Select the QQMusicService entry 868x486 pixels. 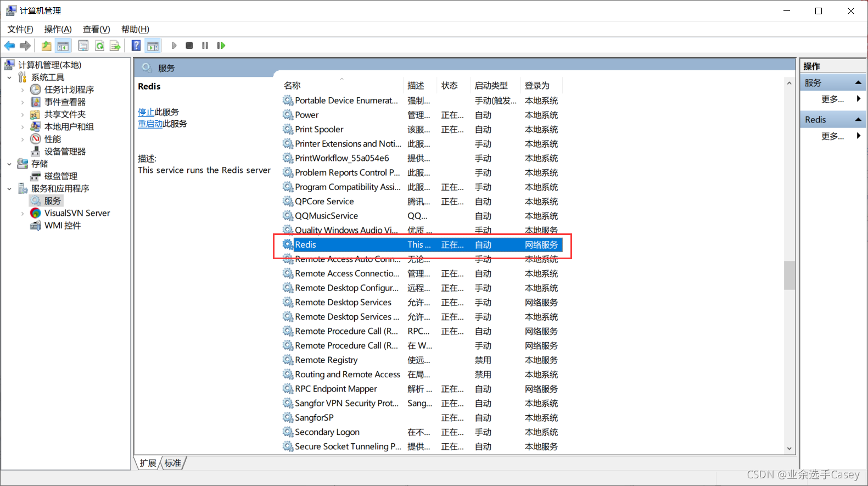pos(422,216)
